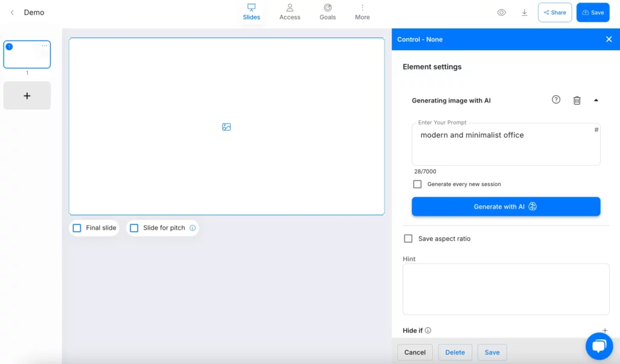Click the Generate with AI button
This screenshot has height=364, width=620.
(506, 207)
